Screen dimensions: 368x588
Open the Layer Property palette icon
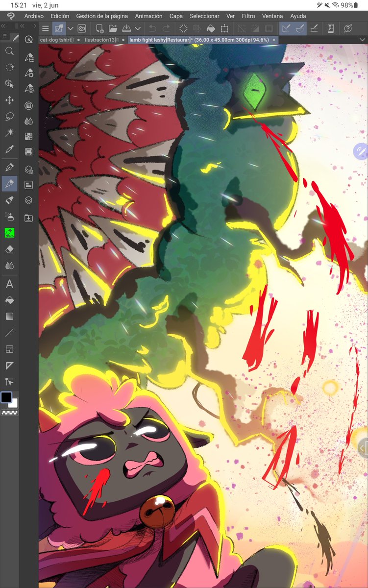[29, 185]
